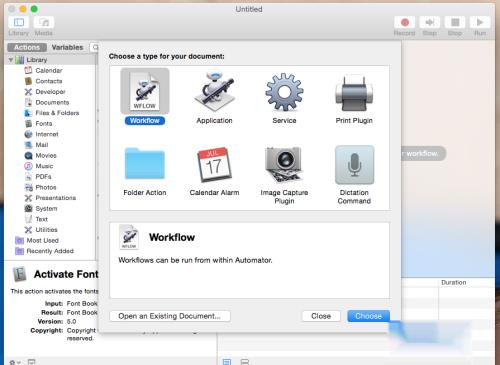Select the Application document type

click(x=214, y=91)
